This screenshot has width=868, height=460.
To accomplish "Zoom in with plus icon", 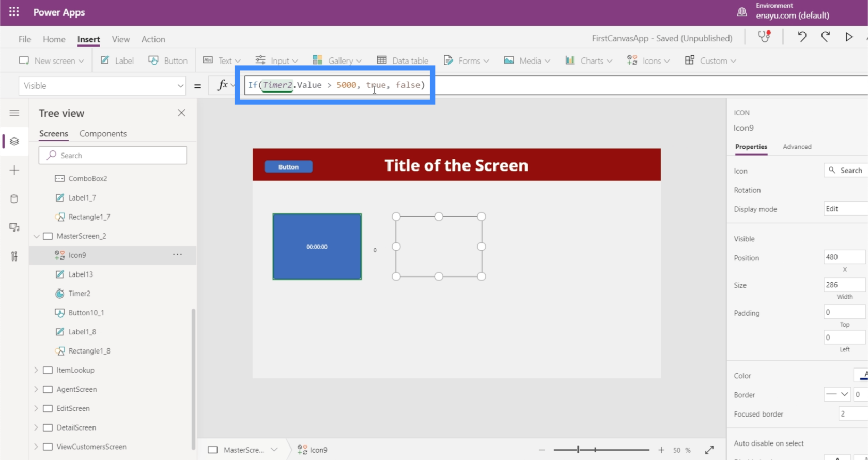I will [661, 450].
